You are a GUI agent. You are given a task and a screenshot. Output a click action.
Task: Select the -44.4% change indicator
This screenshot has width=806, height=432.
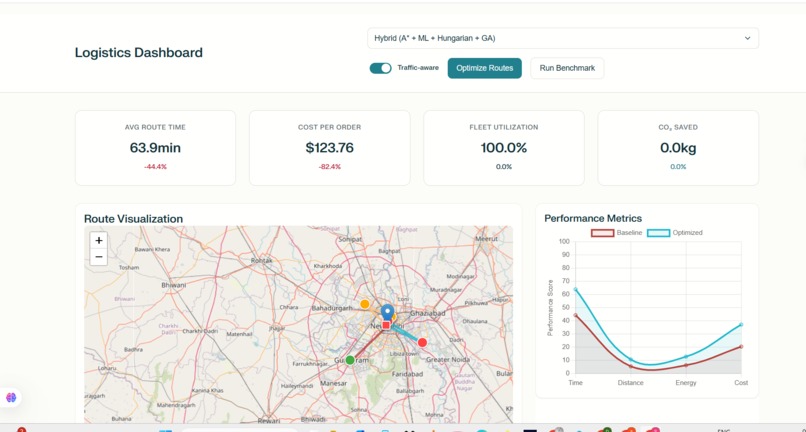coord(155,167)
